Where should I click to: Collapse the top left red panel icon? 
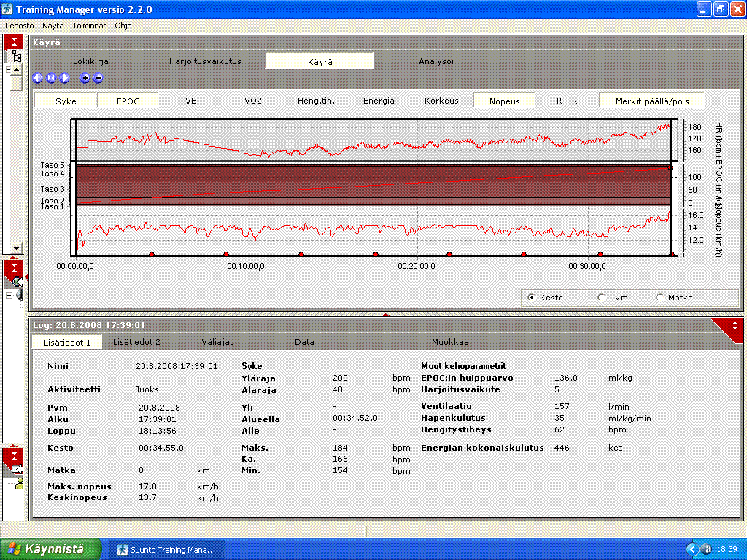(x=15, y=41)
